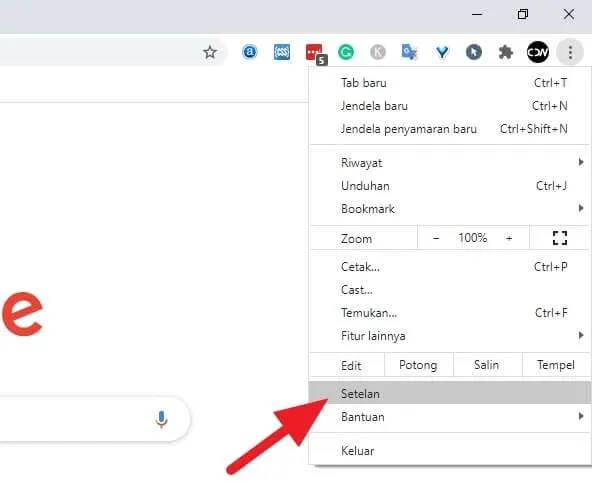Viewport: 592px width, 483px height.
Task: Choose Keluar to exit Chrome
Action: tap(449, 451)
